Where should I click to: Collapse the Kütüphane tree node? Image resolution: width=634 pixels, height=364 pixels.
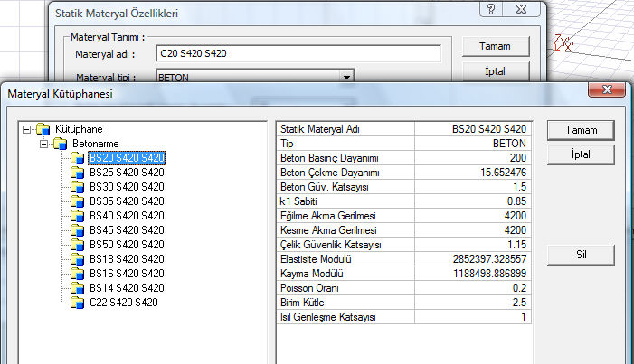pyautogui.click(x=27, y=129)
